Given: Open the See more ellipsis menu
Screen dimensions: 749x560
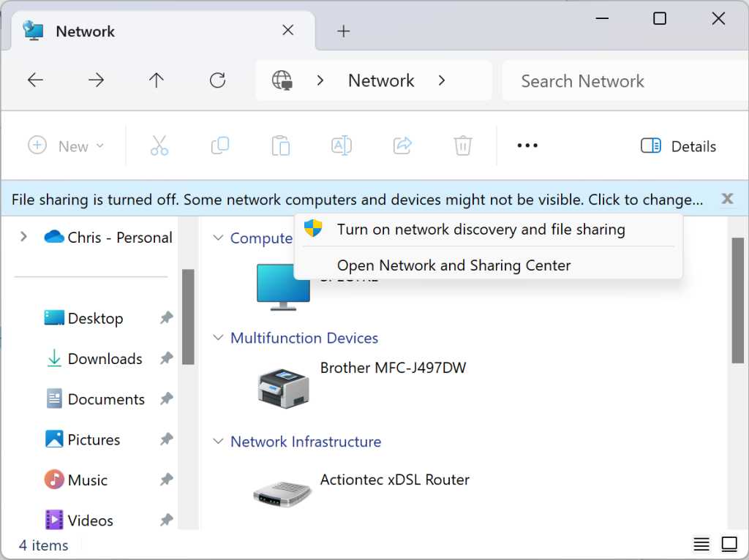Looking at the screenshot, I should [x=527, y=145].
